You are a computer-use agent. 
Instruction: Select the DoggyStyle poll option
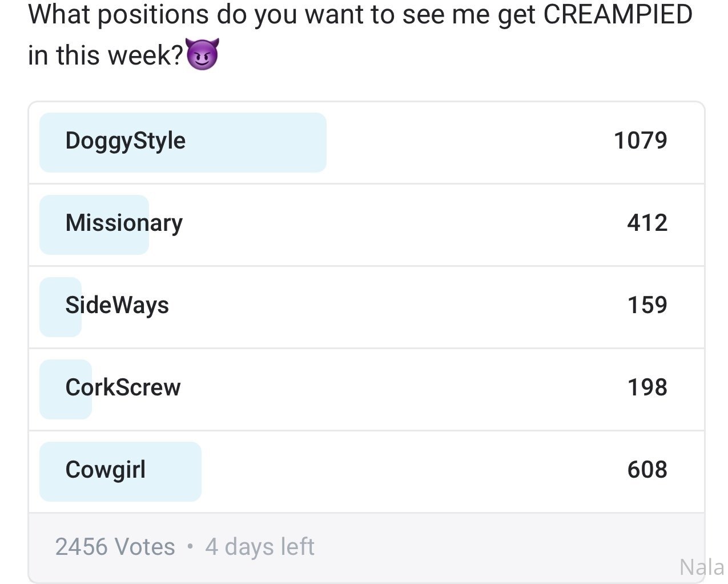coord(366,142)
